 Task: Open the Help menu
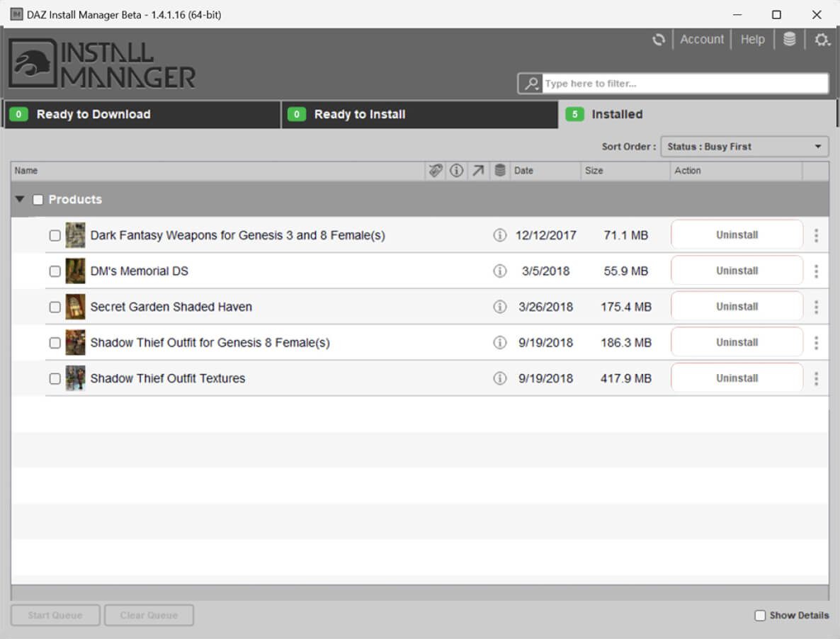point(753,40)
